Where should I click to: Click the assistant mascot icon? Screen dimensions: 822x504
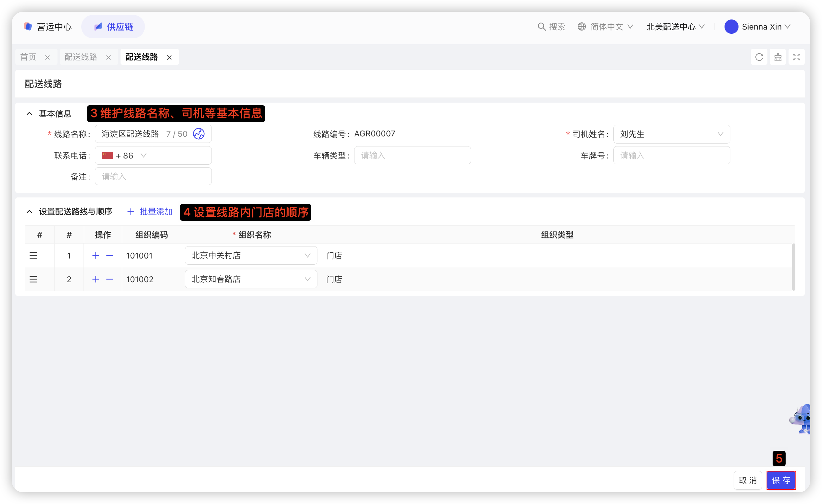tap(802, 419)
